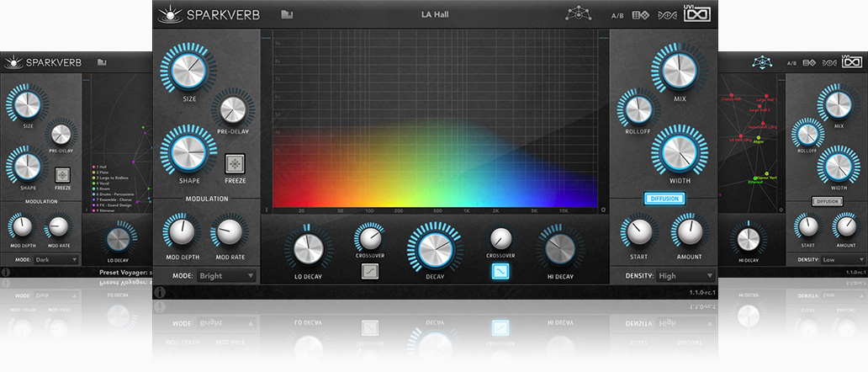
Task: Click the dice randomize icon in center window
Action: [x=640, y=15]
